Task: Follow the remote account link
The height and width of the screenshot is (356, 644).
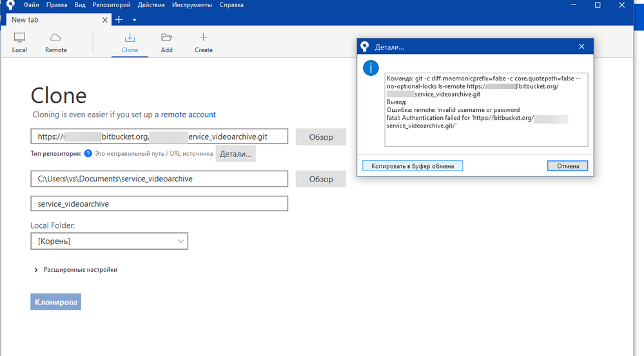Action: tap(188, 115)
